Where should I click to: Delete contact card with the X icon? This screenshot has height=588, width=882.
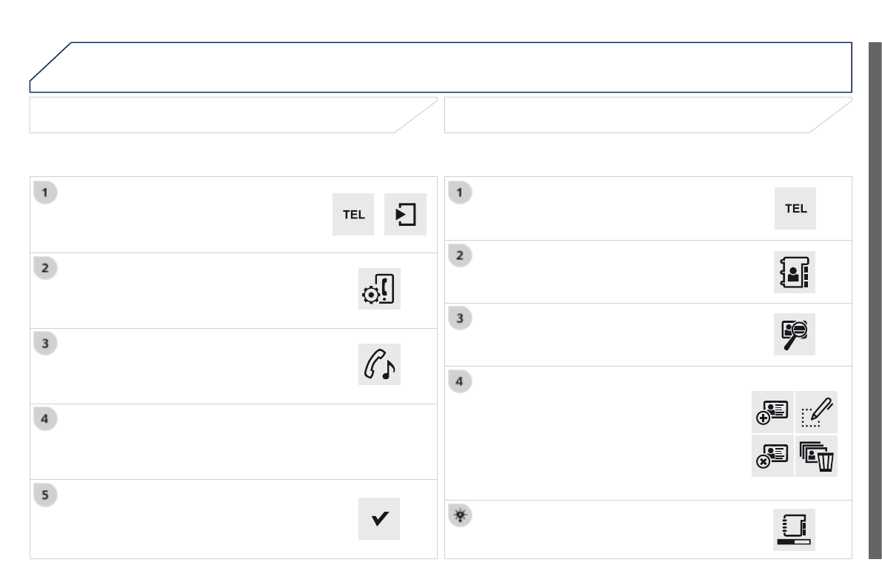click(772, 455)
